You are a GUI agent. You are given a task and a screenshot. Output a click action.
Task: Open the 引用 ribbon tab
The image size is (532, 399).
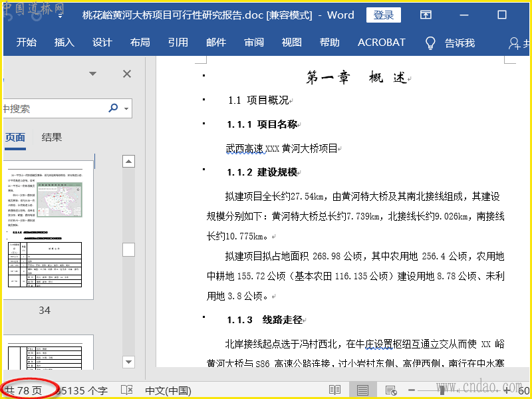tap(178, 43)
